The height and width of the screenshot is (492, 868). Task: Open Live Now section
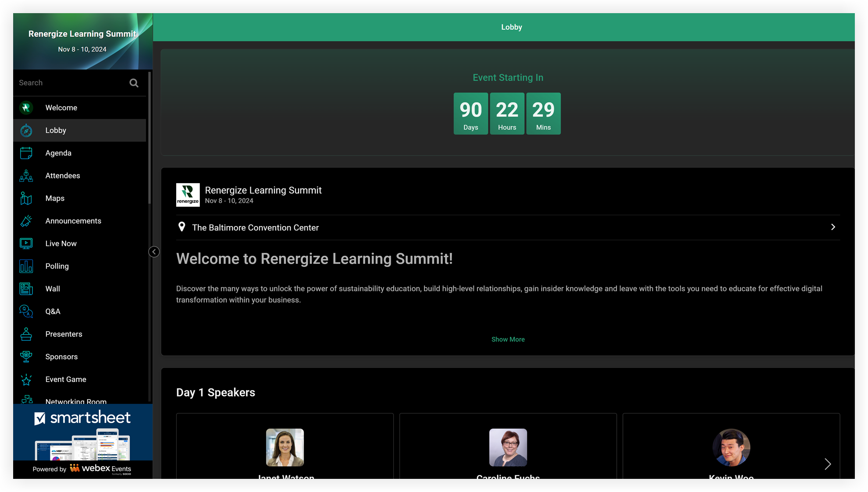coord(80,244)
